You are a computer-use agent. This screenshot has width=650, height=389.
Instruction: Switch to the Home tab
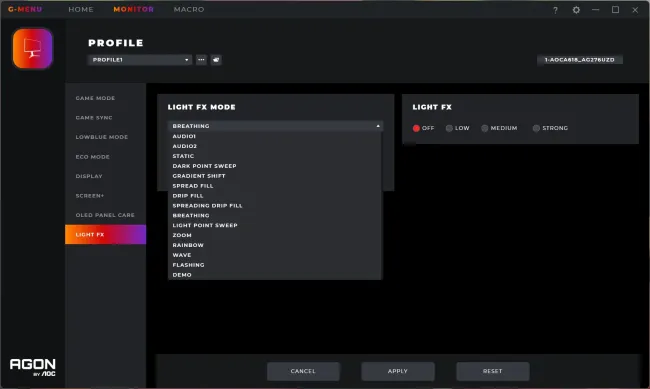tap(81, 9)
